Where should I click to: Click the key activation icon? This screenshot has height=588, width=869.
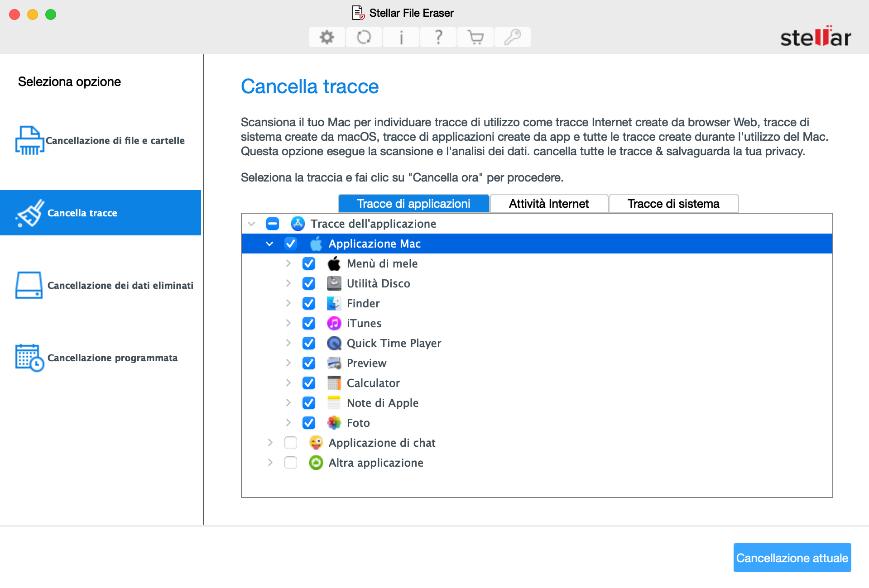[513, 37]
